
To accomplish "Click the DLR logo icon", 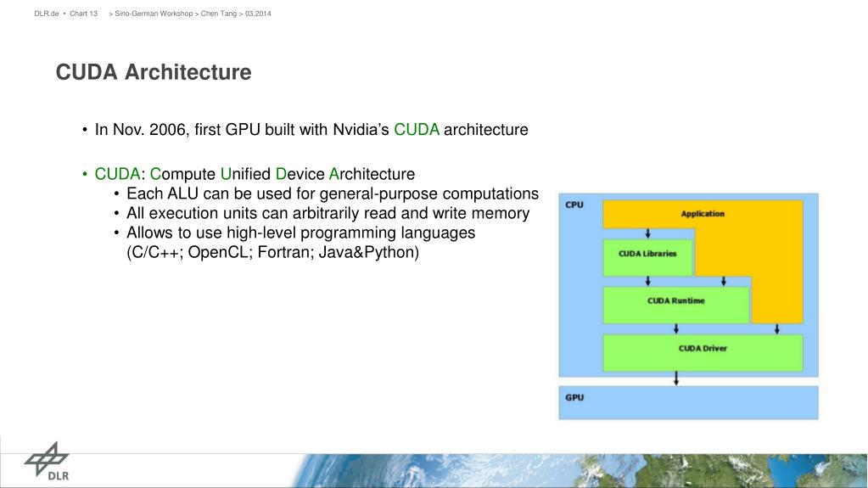I will click(x=47, y=461).
